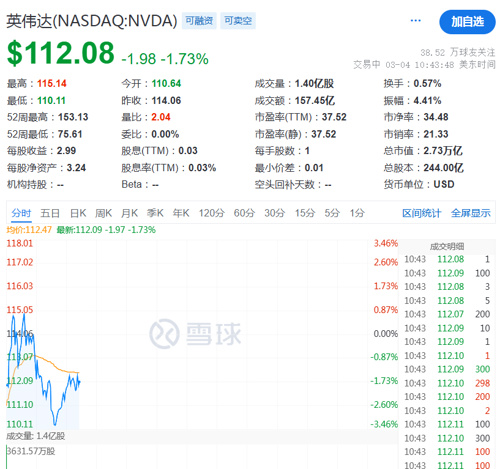The image size is (500, 469).
Task: Click the 可融资 margin tag
Action: click(x=199, y=21)
